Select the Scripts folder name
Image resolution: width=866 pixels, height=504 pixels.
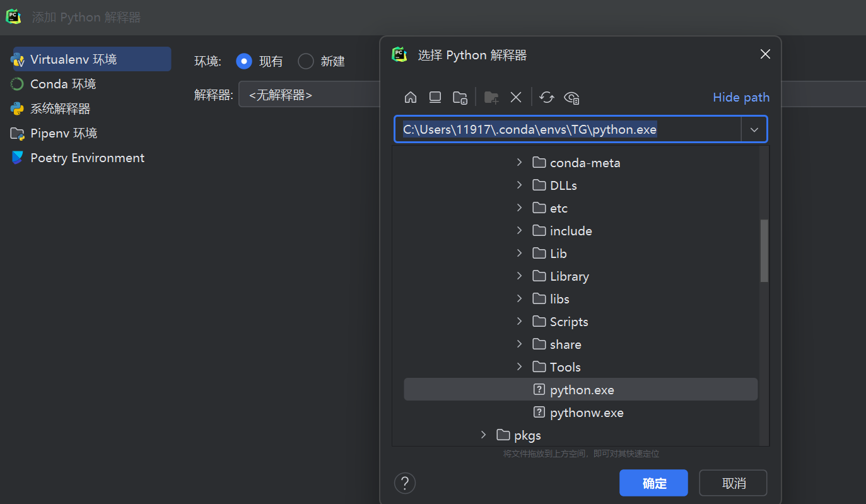[x=569, y=322]
